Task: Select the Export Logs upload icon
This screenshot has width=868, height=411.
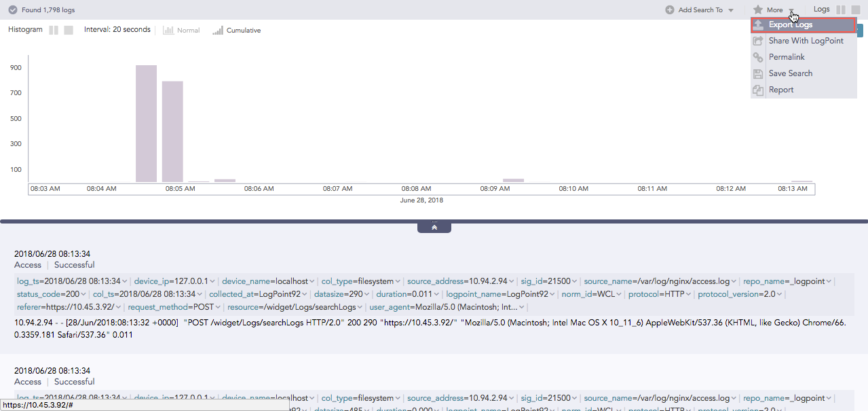Action: tap(757, 24)
